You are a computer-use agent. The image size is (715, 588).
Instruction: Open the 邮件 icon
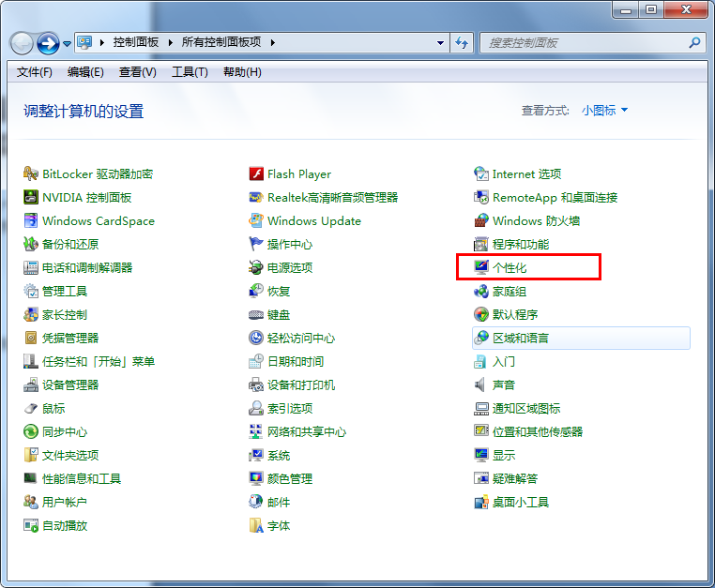pos(256,502)
